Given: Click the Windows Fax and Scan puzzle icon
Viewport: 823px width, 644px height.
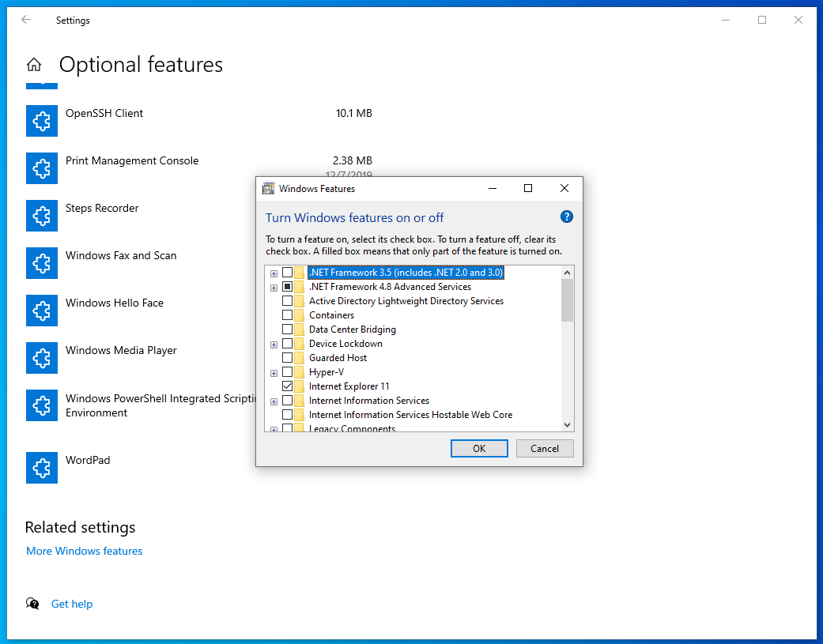Looking at the screenshot, I should pos(42,263).
